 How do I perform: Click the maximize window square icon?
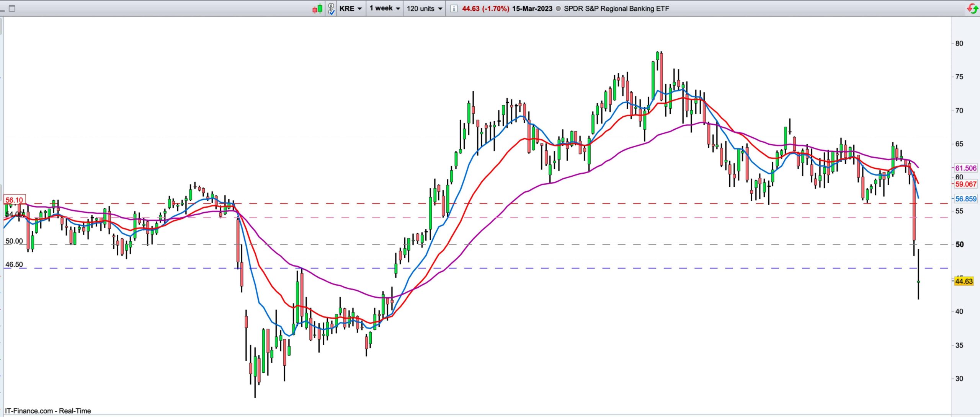click(12, 8)
